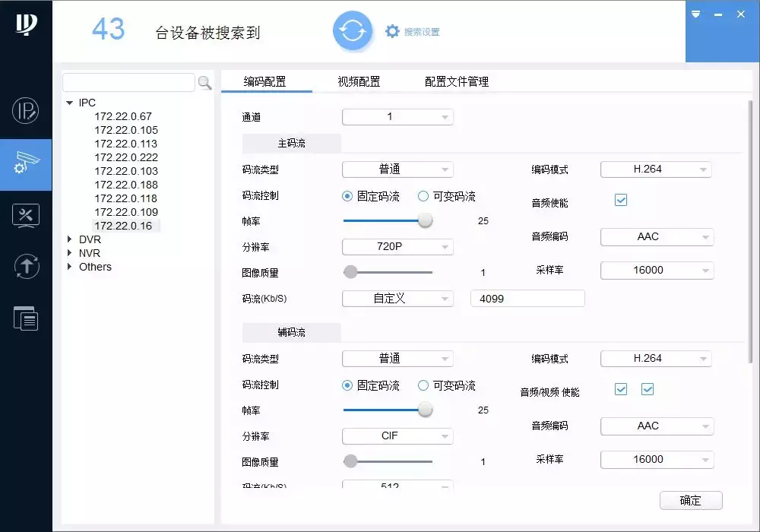Toggle sub stream audio enable checkbox (first)

coord(621,389)
